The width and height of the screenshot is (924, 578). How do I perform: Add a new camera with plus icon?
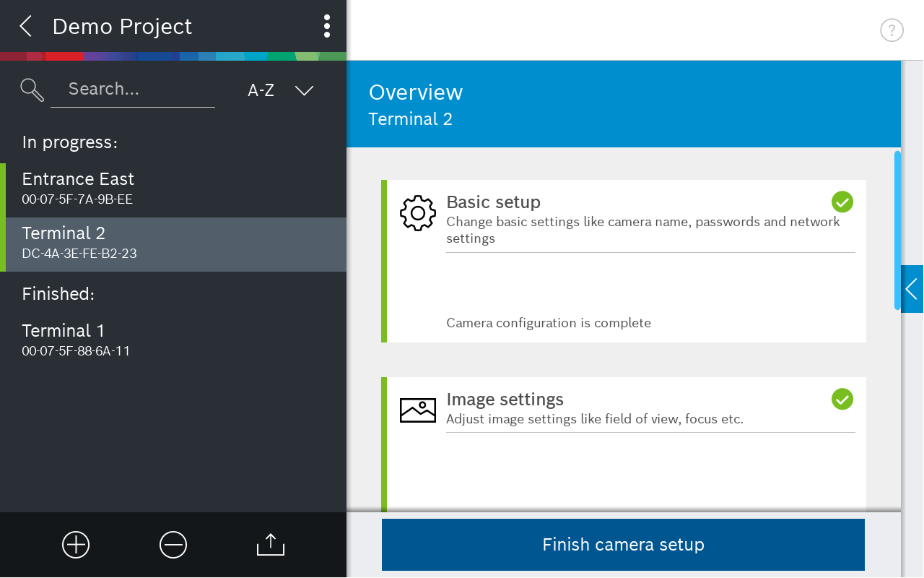click(x=76, y=545)
